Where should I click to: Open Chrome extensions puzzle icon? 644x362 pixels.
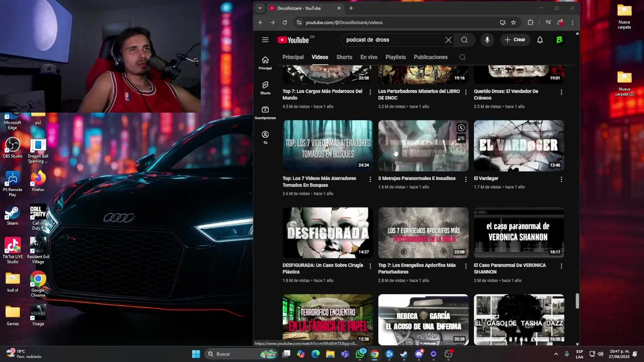pyautogui.click(x=530, y=23)
